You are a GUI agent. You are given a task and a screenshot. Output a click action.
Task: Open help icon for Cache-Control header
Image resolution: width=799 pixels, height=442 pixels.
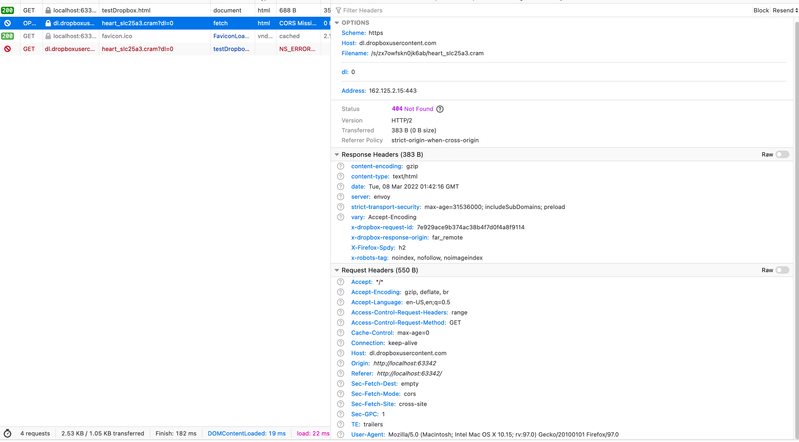point(340,333)
